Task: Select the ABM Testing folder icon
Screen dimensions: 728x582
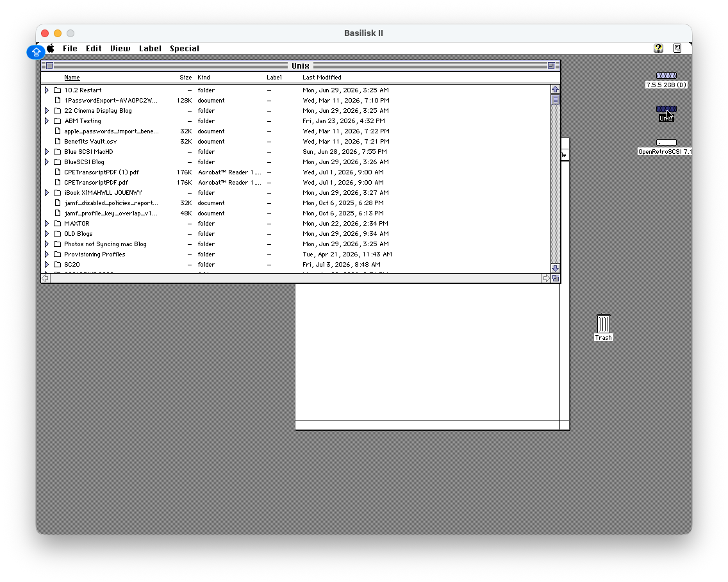Action: tap(58, 121)
